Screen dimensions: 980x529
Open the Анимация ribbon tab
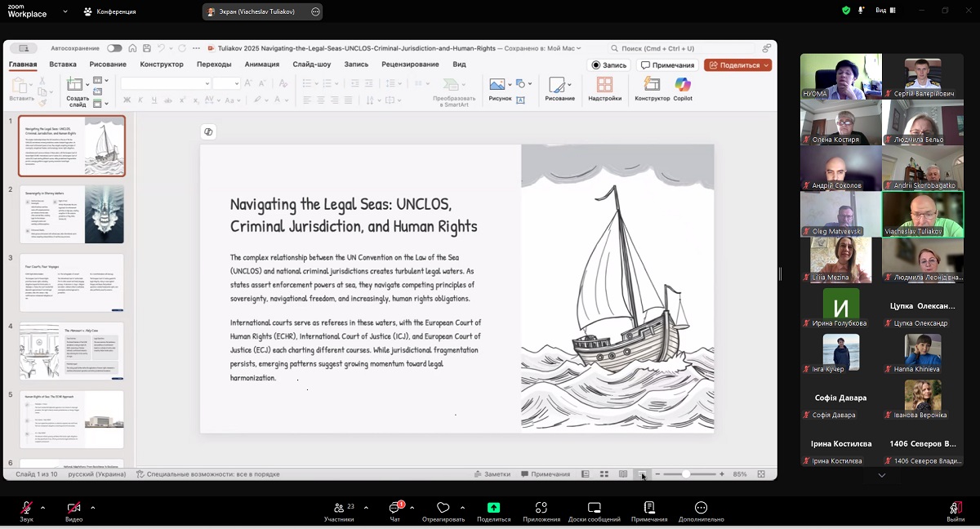(x=261, y=64)
